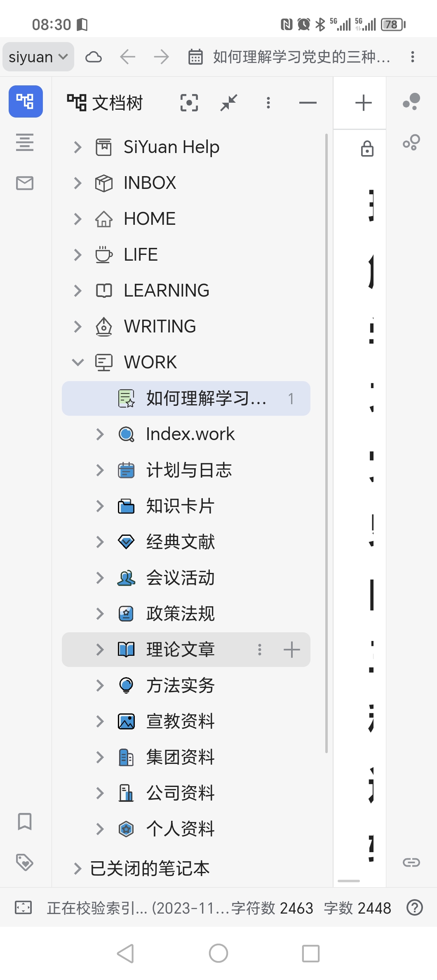Open the Inbox envelope panel icon
This screenshot has height=980, width=437.
pos(25,183)
